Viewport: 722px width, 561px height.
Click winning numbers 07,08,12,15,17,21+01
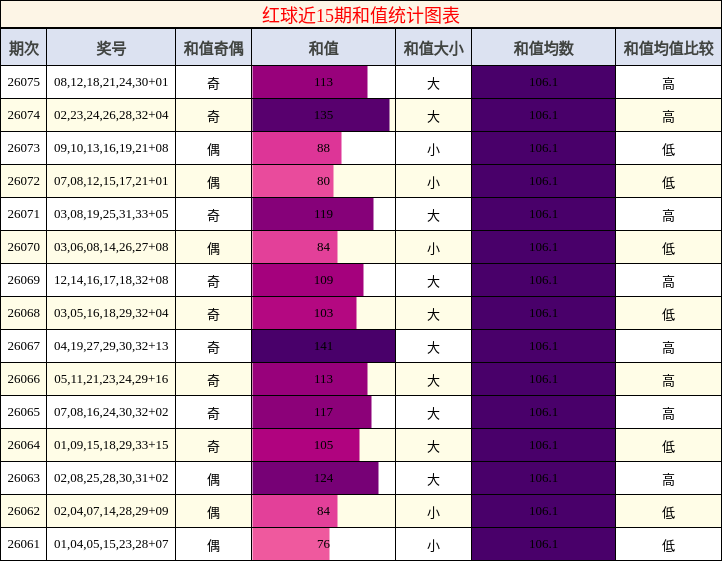(x=111, y=181)
